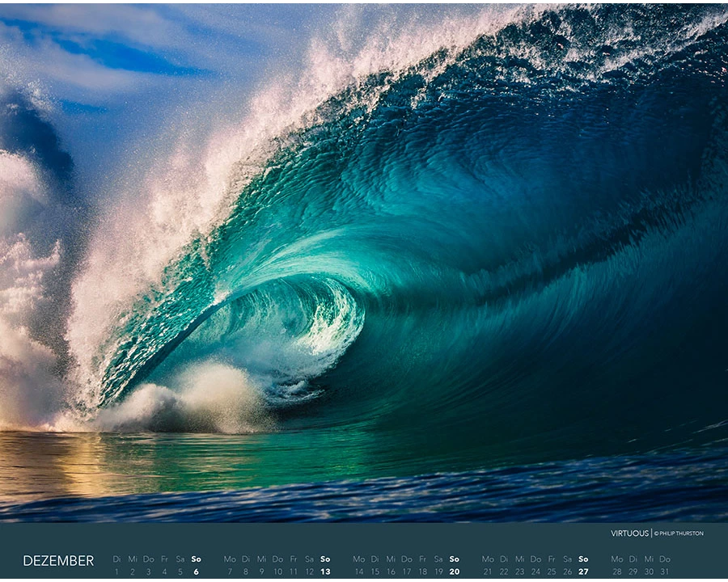Click date 27 in the calendar strip
This screenshot has height=582, width=728.
583,571
